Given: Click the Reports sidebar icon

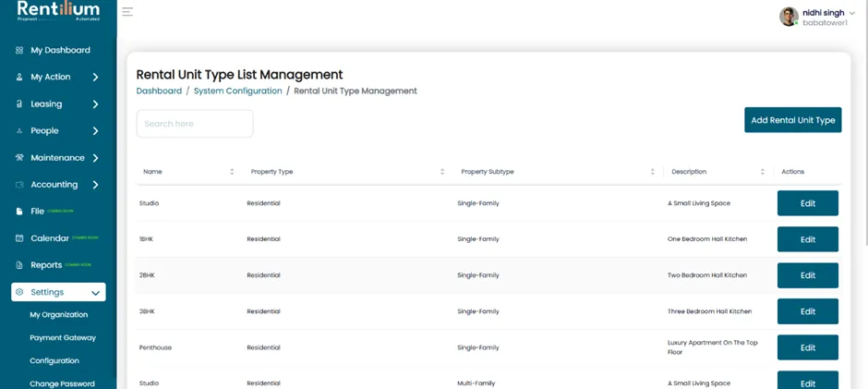Looking at the screenshot, I should point(19,265).
